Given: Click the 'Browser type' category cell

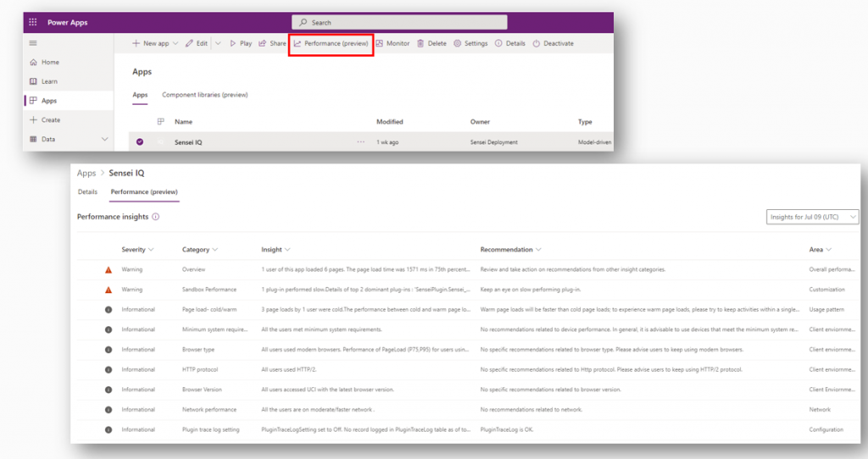Looking at the screenshot, I should click(x=198, y=350).
